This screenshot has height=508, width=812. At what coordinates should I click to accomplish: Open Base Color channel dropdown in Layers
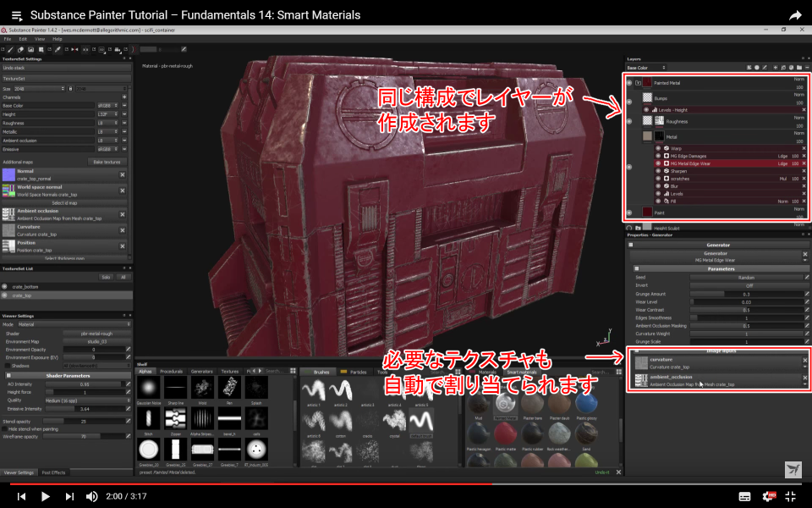pyautogui.click(x=645, y=68)
